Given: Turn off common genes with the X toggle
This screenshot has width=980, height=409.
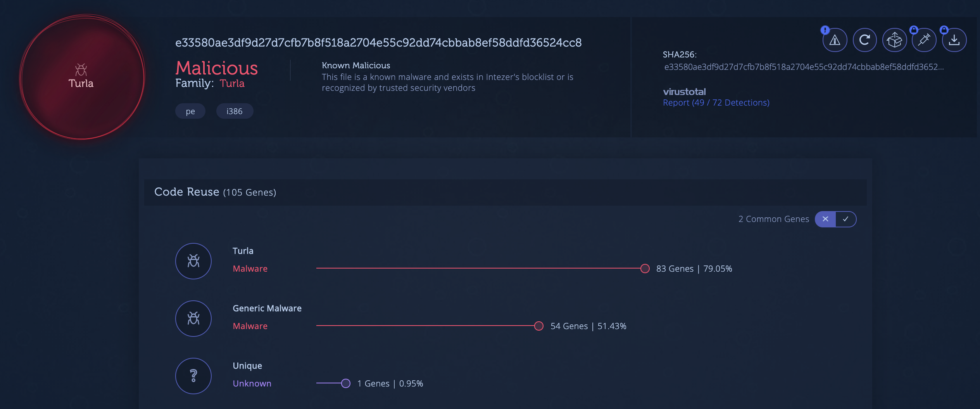Looking at the screenshot, I should coord(825,219).
